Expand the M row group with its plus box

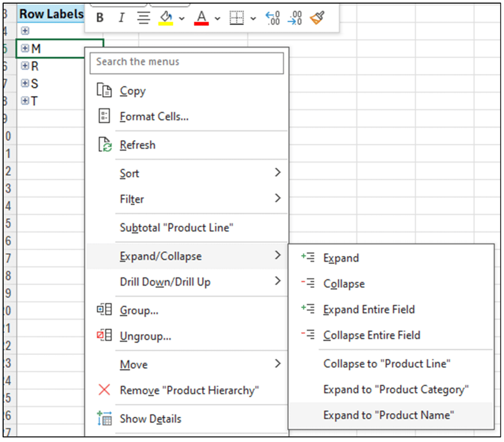[x=25, y=48]
